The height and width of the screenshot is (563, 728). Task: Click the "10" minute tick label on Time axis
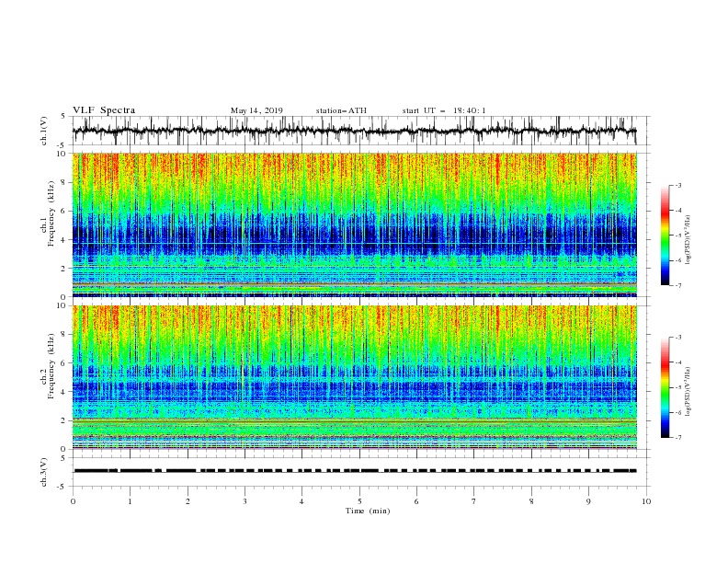tap(646, 501)
